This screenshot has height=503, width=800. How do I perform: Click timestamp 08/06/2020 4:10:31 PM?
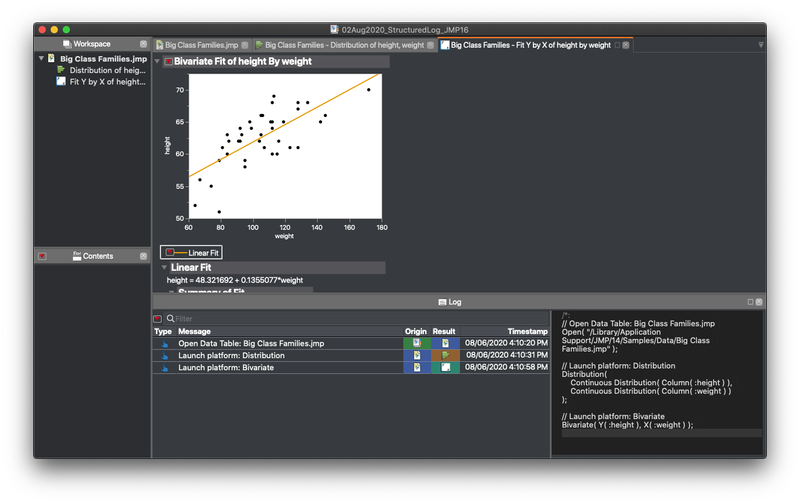(x=507, y=355)
